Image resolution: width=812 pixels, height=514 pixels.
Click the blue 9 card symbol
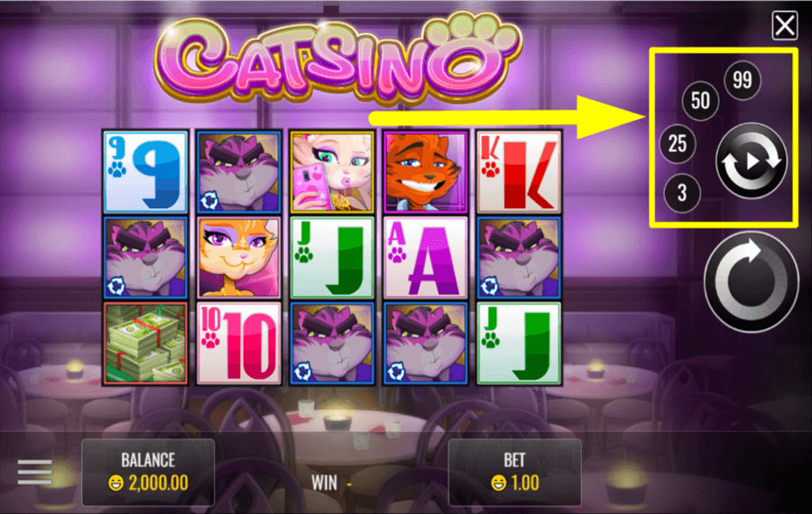[x=145, y=171]
